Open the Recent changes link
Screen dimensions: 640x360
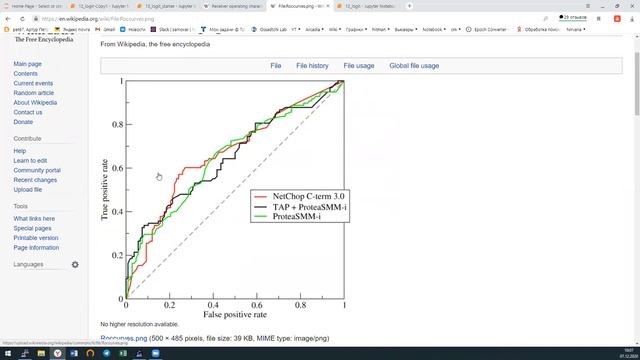coord(35,180)
